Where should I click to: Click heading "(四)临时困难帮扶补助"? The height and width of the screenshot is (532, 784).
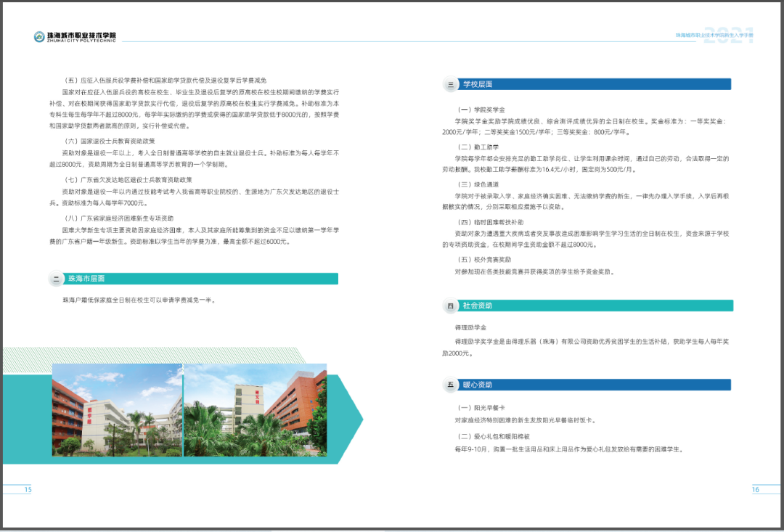point(491,222)
